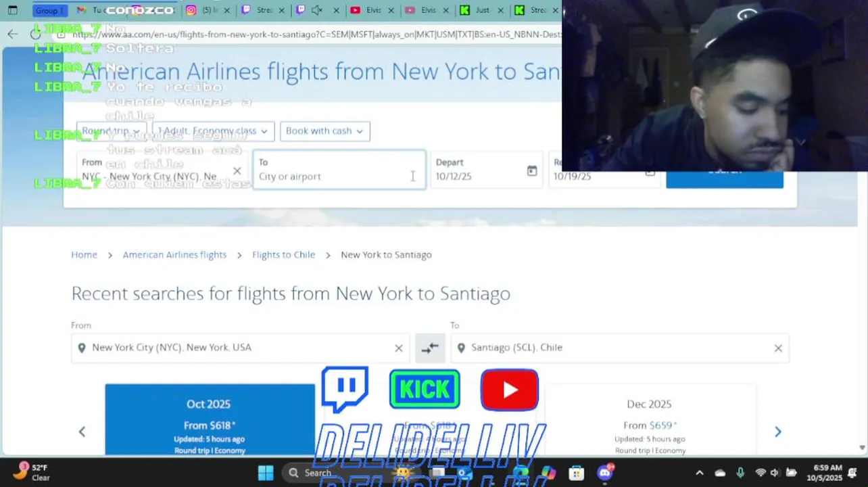Close the Instagram tab
The width and height of the screenshot is (868, 487).
pyautogui.click(x=226, y=10)
